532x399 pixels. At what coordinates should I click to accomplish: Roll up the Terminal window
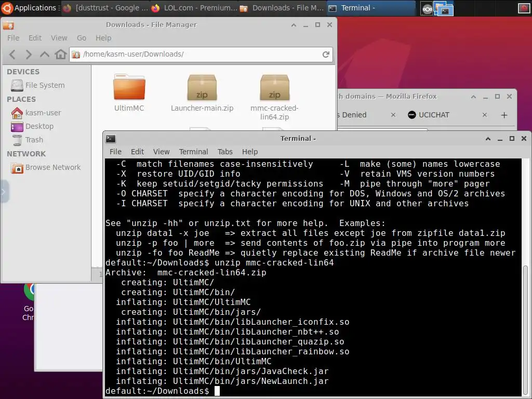coord(488,138)
